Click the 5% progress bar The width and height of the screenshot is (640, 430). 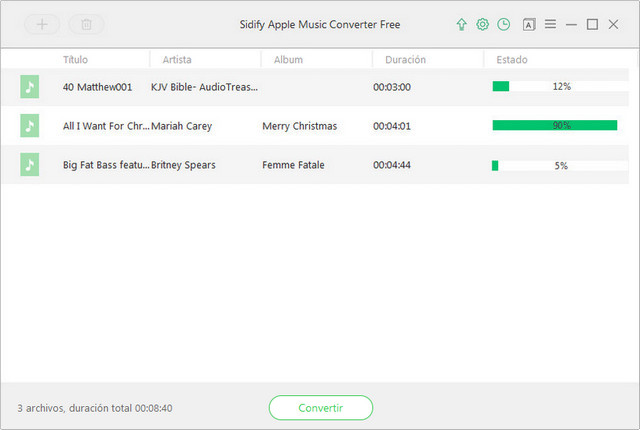(x=560, y=165)
